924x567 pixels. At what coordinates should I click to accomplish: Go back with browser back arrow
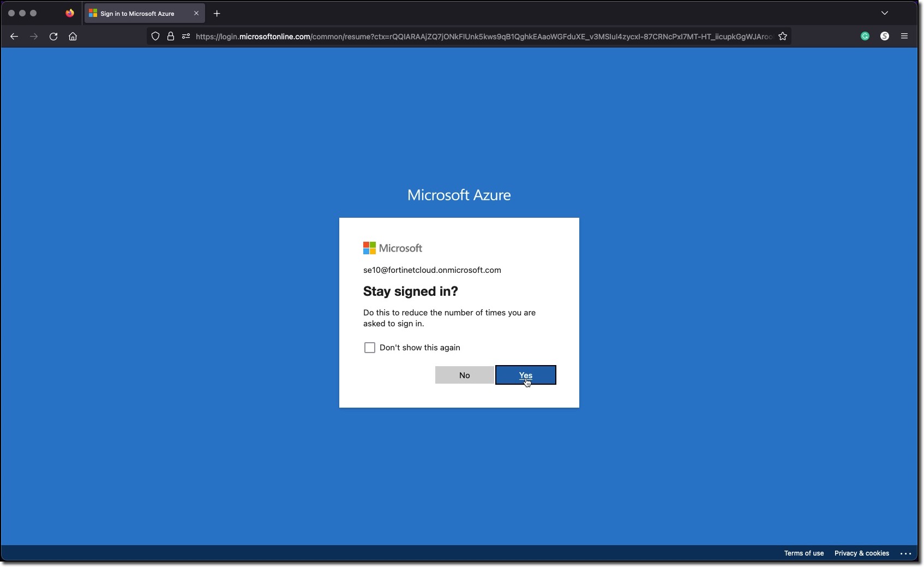14,37
